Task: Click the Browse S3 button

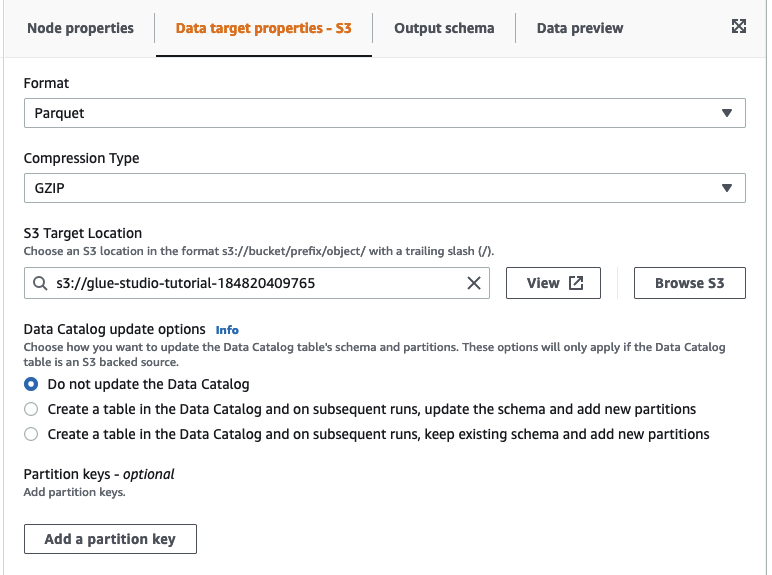Action: click(689, 283)
